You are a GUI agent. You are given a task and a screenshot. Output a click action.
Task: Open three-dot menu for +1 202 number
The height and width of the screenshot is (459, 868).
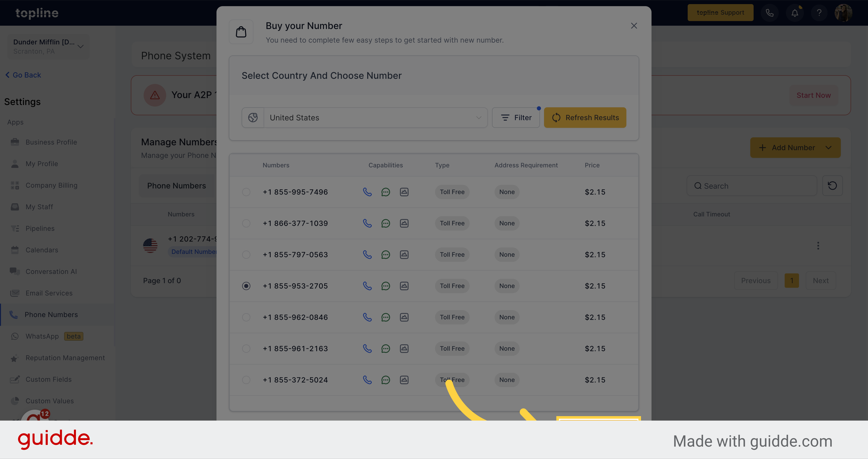pyautogui.click(x=818, y=245)
